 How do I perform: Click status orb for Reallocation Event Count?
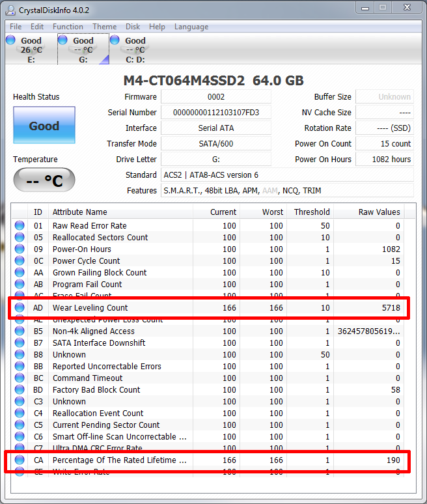(20, 413)
